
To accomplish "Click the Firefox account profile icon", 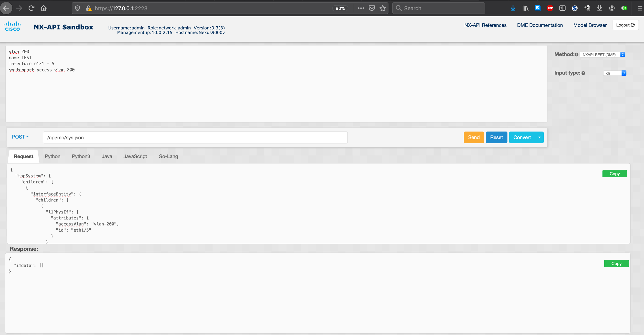I will [x=612, y=8].
